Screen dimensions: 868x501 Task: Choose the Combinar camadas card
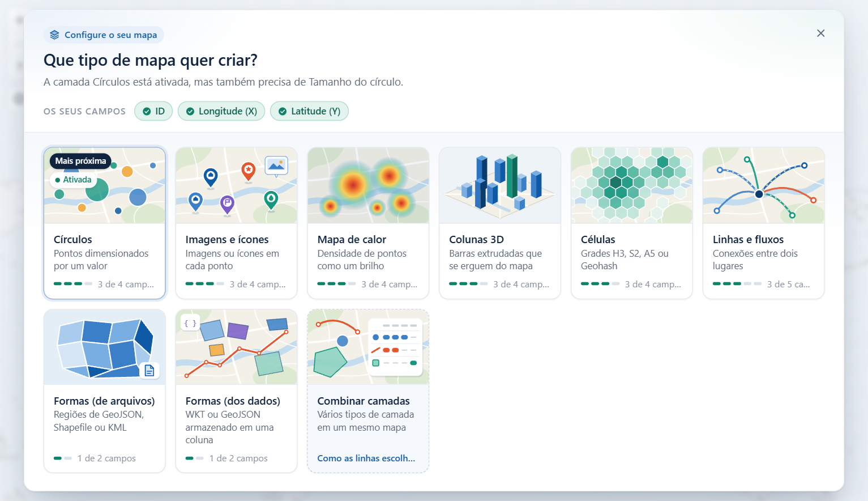click(368, 391)
